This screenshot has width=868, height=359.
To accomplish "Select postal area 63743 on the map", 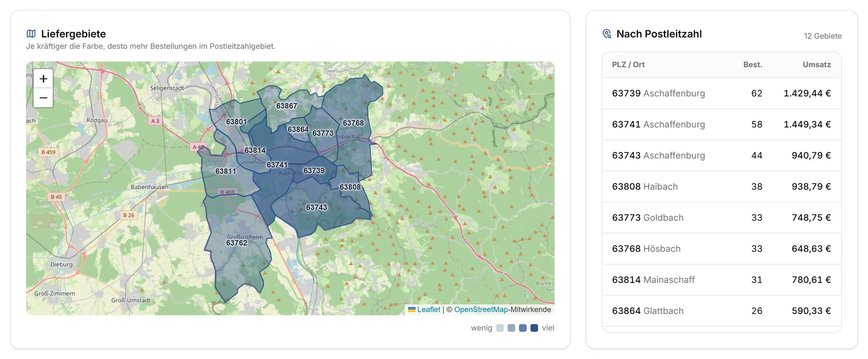I will point(316,207).
